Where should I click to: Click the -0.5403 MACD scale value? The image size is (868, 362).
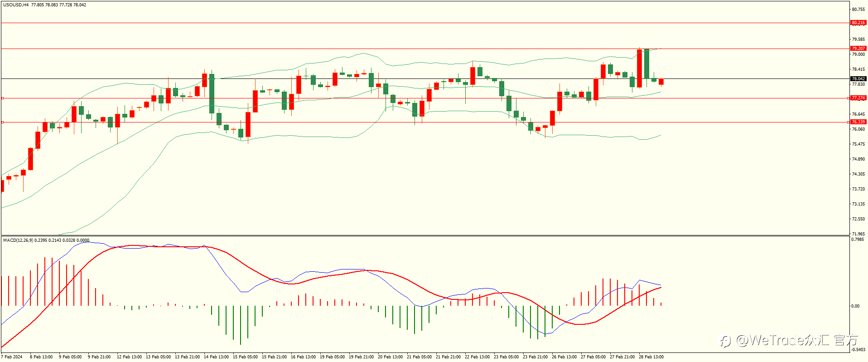pos(858,350)
